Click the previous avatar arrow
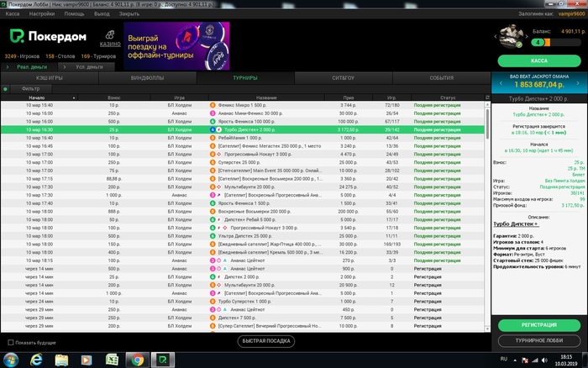The height and width of the screenshot is (368, 588). click(x=496, y=36)
